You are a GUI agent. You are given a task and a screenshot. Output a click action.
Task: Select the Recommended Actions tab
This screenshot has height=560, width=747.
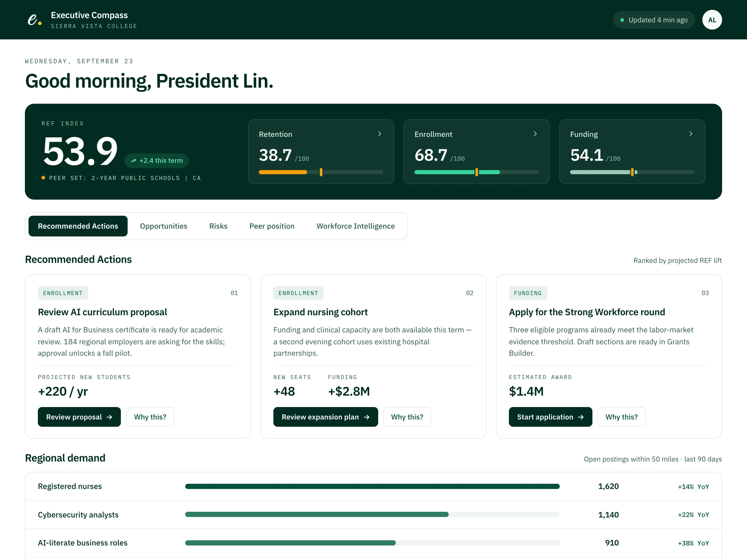pos(78,226)
